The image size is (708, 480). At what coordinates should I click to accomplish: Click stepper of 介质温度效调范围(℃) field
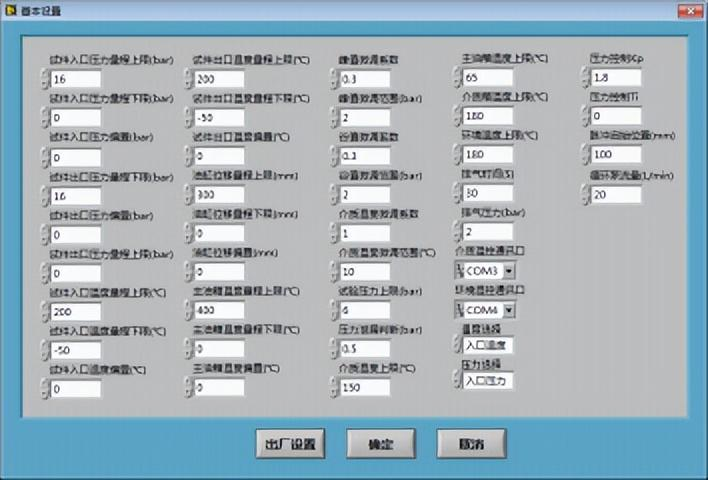(x=334, y=272)
